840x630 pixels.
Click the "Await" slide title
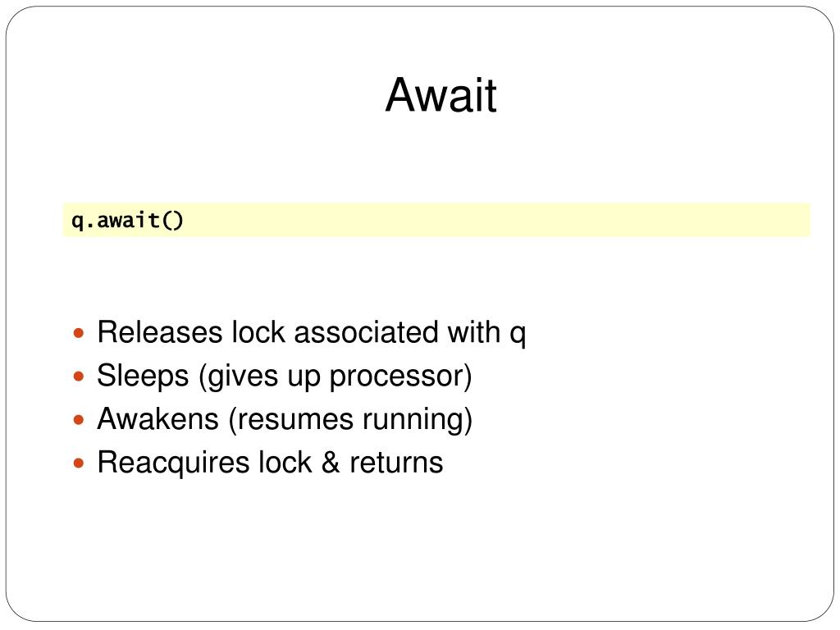441,95
